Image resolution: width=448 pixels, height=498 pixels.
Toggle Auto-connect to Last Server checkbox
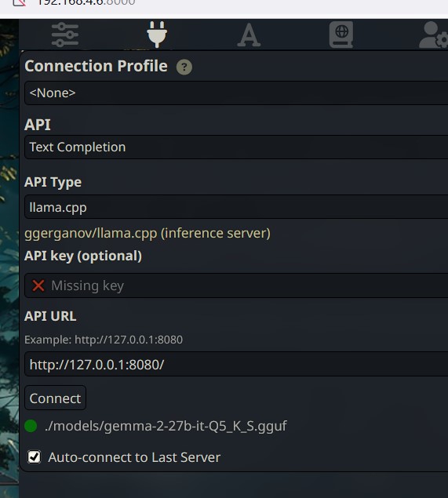click(34, 457)
